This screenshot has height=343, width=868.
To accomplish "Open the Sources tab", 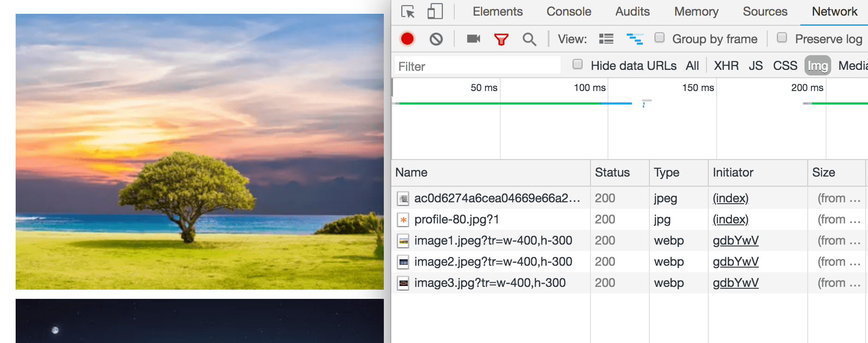I will pyautogui.click(x=765, y=11).
